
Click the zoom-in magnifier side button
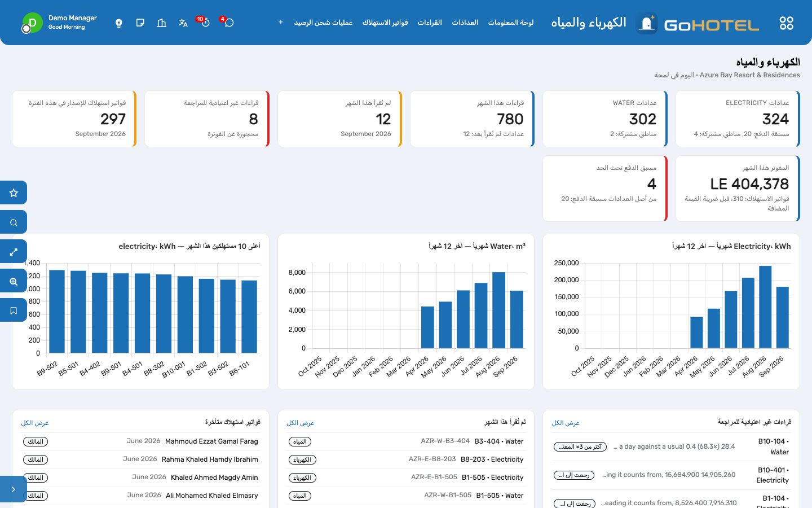point(14,281)
